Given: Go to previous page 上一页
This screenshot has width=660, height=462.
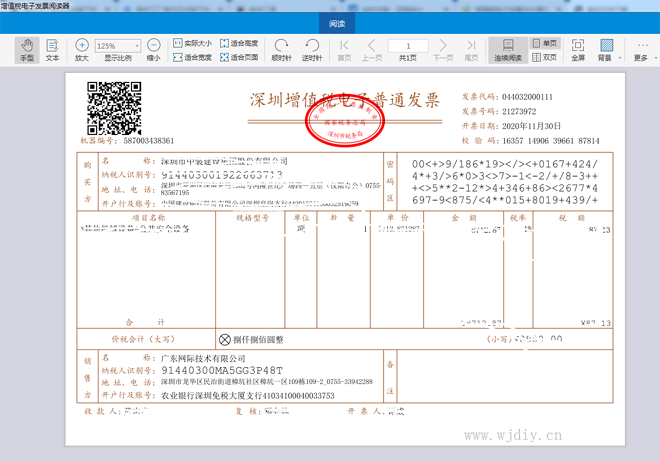Looking at the screenshot, I should click(372, 50).
